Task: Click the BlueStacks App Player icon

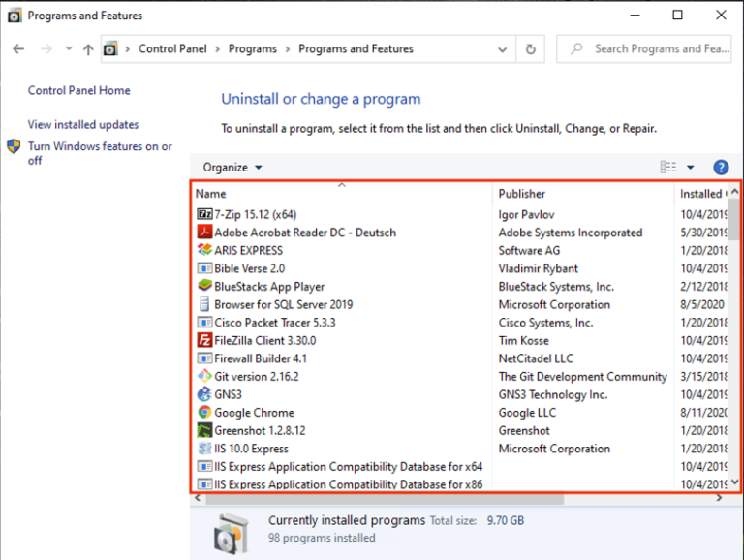Action: click(x=204, y=286)
